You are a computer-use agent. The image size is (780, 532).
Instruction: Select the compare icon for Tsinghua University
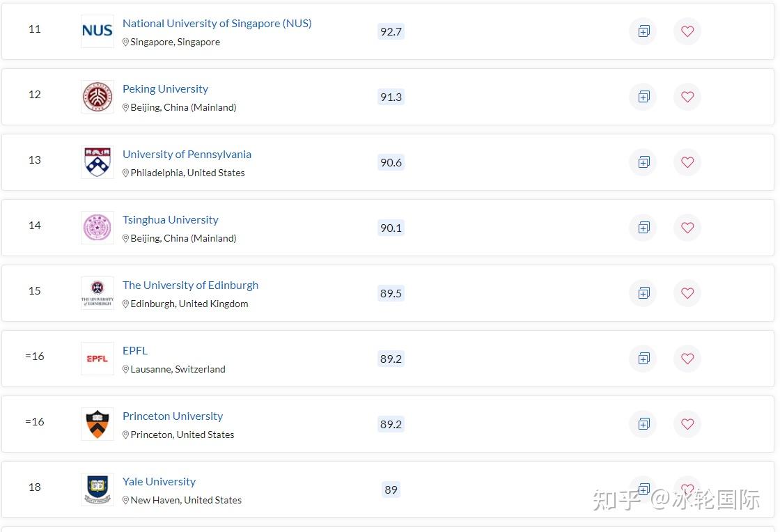click(643, 228)
